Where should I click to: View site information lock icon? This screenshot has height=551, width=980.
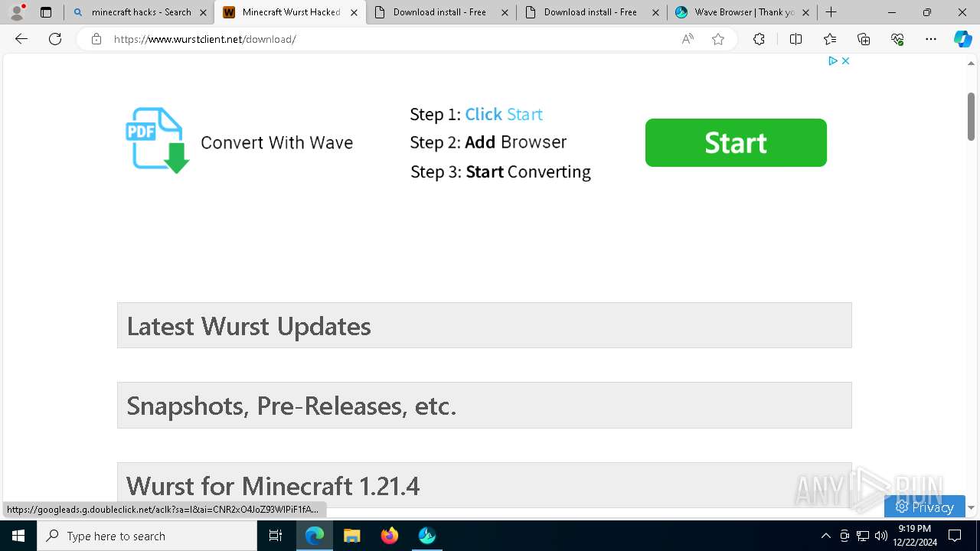pyautogui.click(x=96, y=39)
